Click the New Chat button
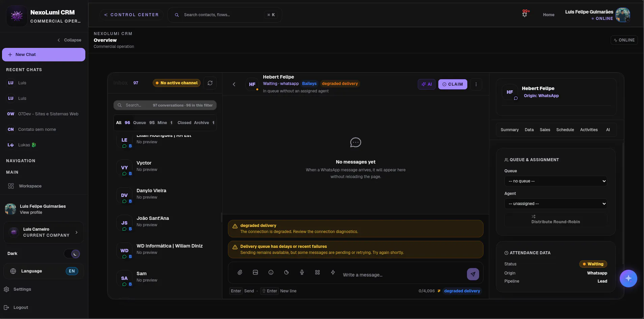 pyautogui.click(x=43, y=55)
